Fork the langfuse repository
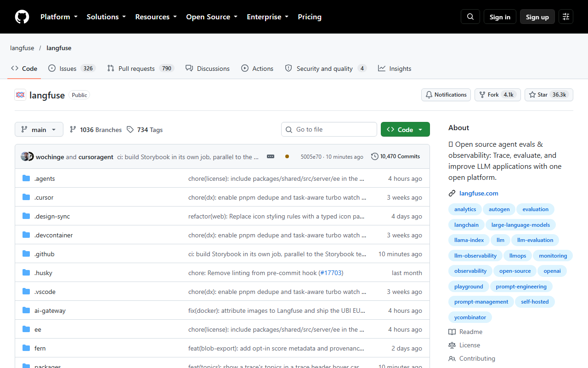Viewport: 588px width, 368px height. point(498,95)
